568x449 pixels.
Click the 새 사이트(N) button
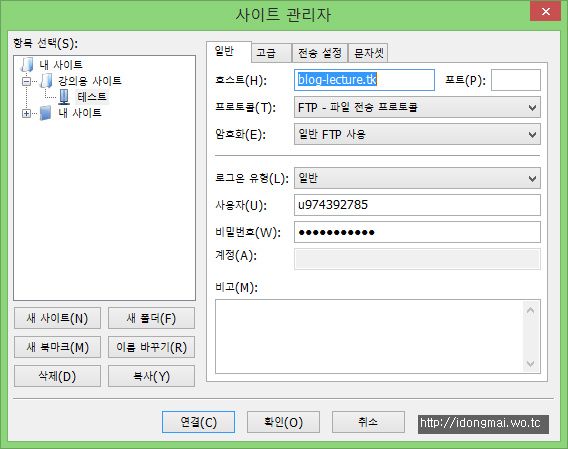(57, 318)
